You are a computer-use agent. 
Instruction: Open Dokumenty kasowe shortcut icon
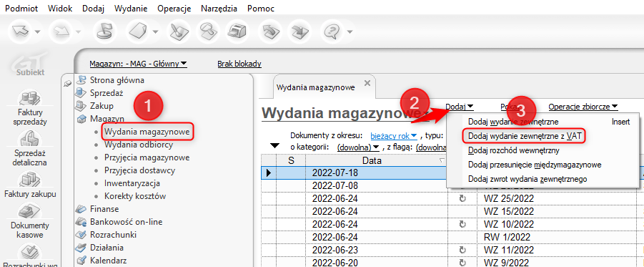tap(30, 212)
